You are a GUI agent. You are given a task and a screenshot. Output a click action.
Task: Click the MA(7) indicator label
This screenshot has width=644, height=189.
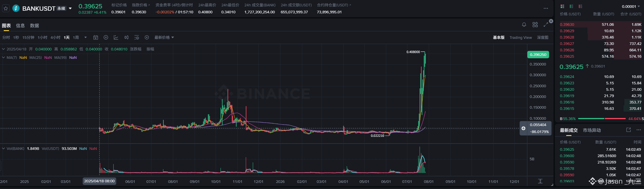pos(12,57)
